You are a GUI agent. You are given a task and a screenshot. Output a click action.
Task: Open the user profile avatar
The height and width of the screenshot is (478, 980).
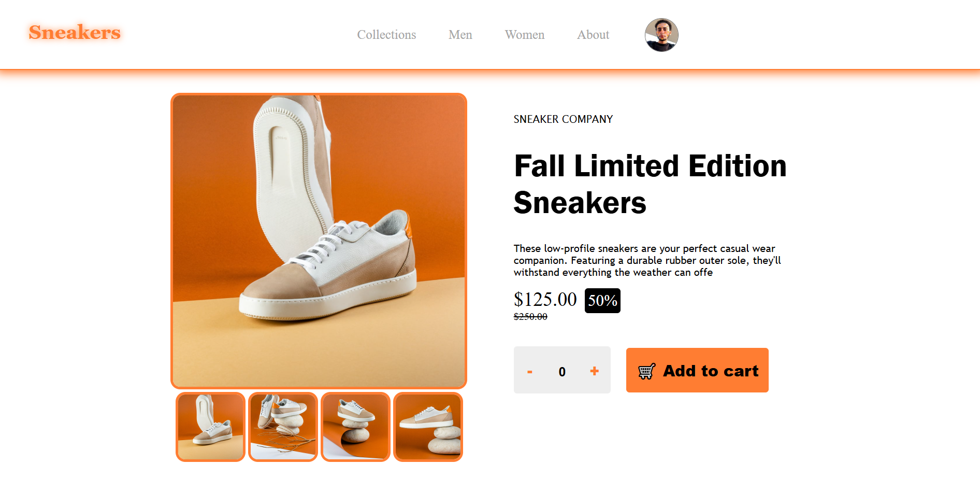tap(661, 35)
